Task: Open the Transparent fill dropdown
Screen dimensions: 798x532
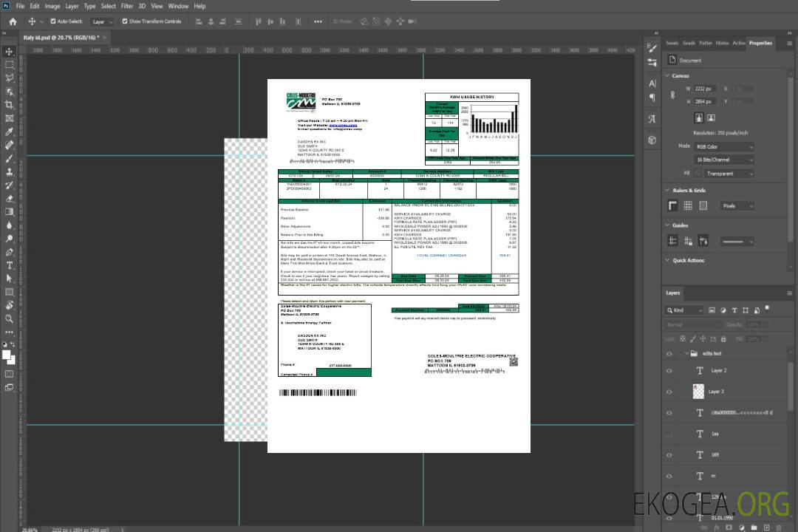Action: (x=729, y=174)
